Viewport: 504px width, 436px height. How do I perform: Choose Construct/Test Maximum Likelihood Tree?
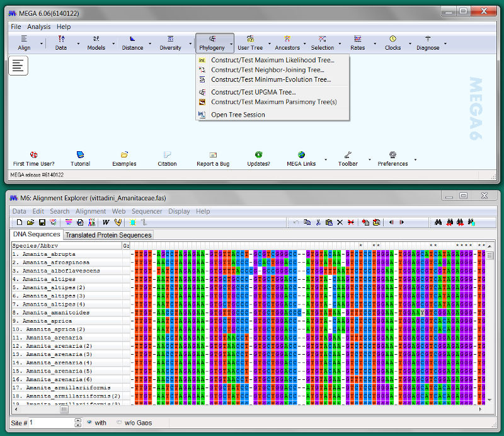click(272, 60)
